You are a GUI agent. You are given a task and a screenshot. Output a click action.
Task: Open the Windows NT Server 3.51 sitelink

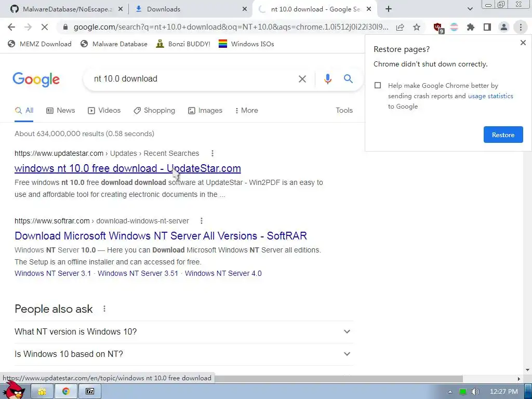pos(138,273)
